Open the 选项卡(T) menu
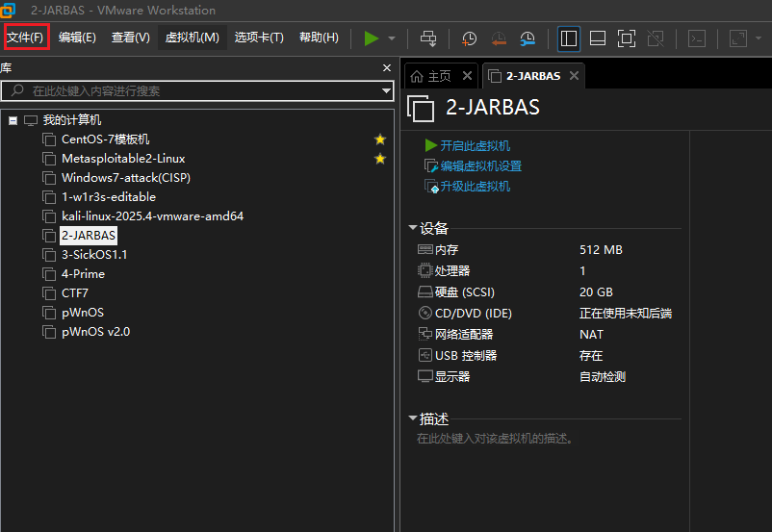The image size is (772, 532). [259, 38]
